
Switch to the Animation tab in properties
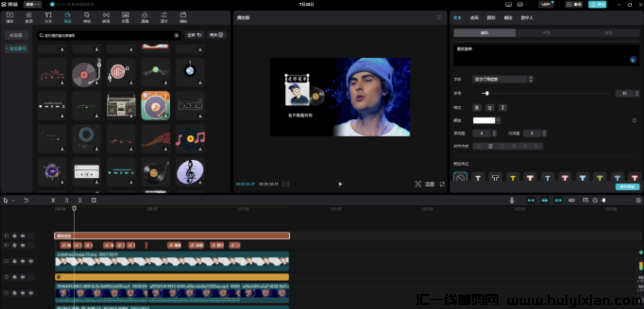coord(474,17)
